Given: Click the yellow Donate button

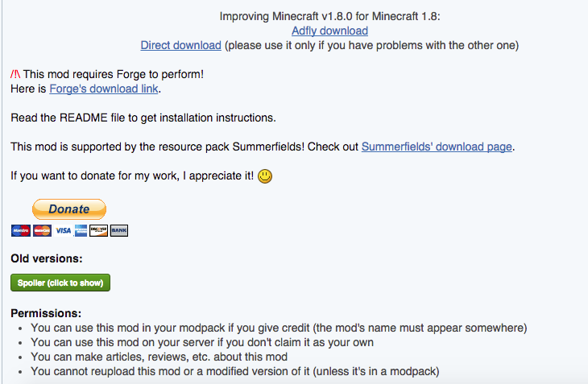Looking at the screenshot, I should click(69, 209).
